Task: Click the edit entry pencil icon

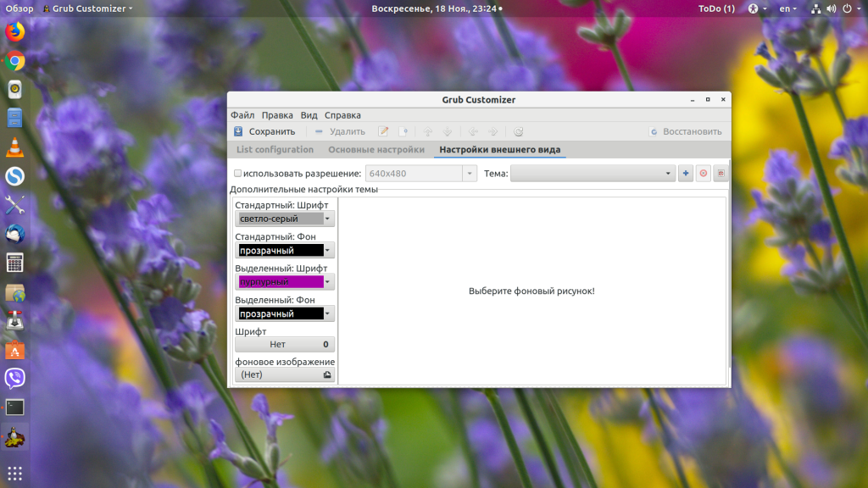Action: (x=383, y=131)
